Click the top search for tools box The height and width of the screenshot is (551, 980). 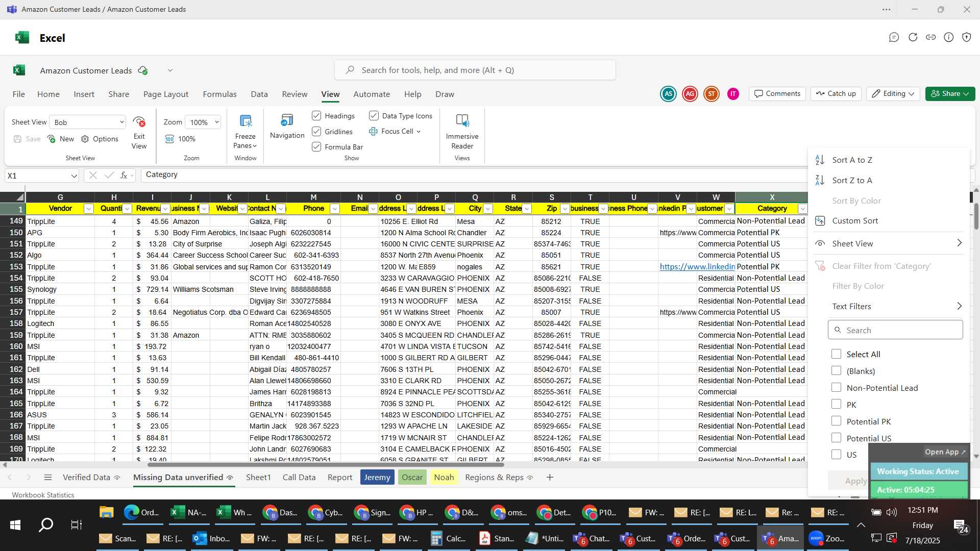(475, 70)
